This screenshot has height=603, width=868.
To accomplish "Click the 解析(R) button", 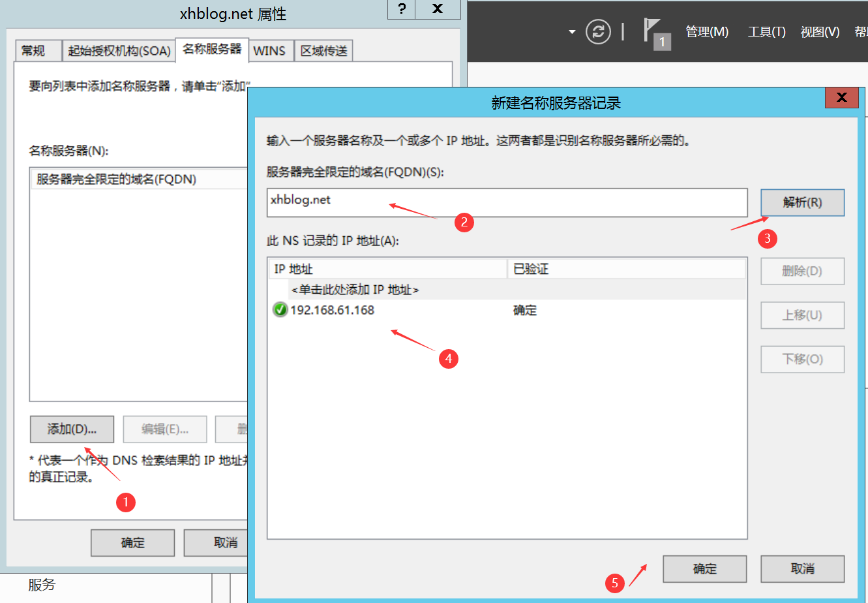I will (x=802, y=202).
